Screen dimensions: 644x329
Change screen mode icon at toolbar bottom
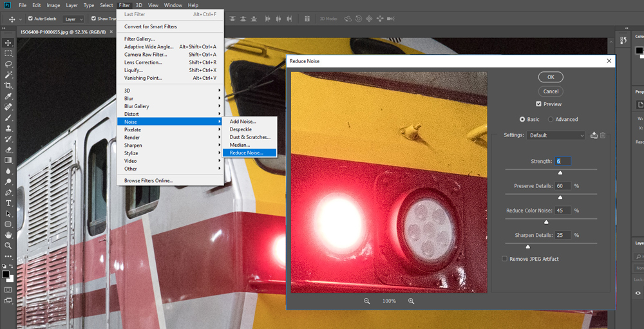click(8, 301)
